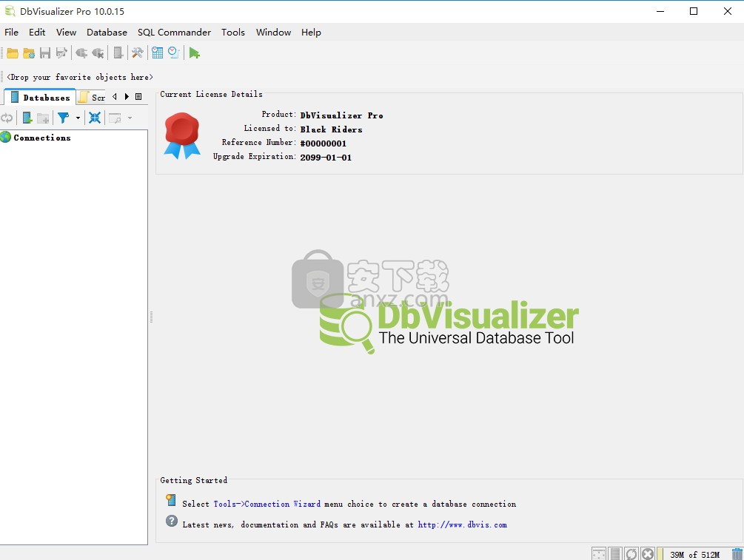The height and width of the screenshot is (560, 744).
Task: Click the blue filter funnel icon
Action: (x=63, y=118)
